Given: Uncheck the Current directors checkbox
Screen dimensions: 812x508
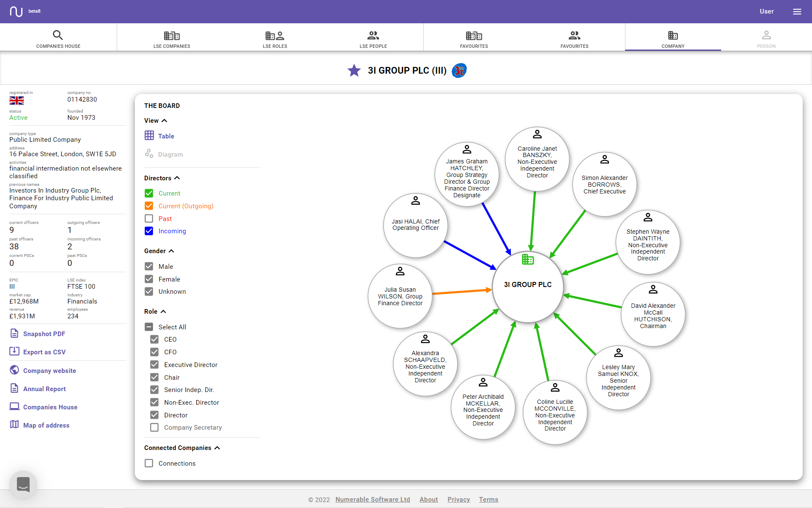Looking at the screenshot, I should (x=149, y=193).
